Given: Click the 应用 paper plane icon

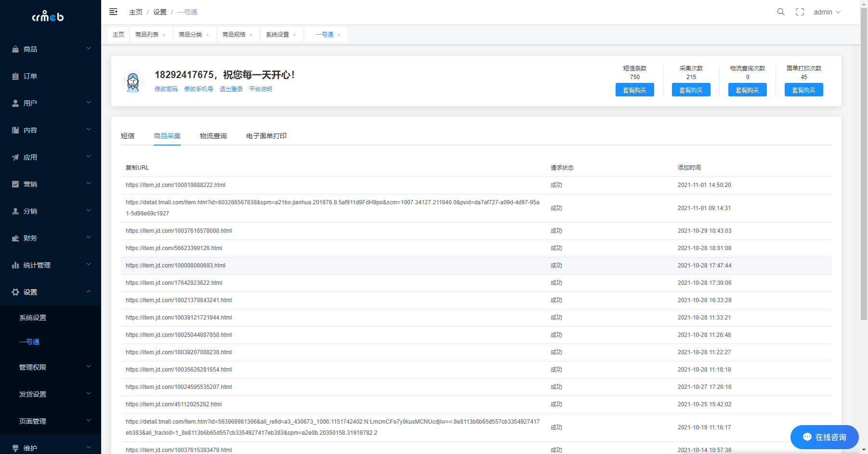Looking at the screenshot, I should pyautogui.click(x=15, y=157).
